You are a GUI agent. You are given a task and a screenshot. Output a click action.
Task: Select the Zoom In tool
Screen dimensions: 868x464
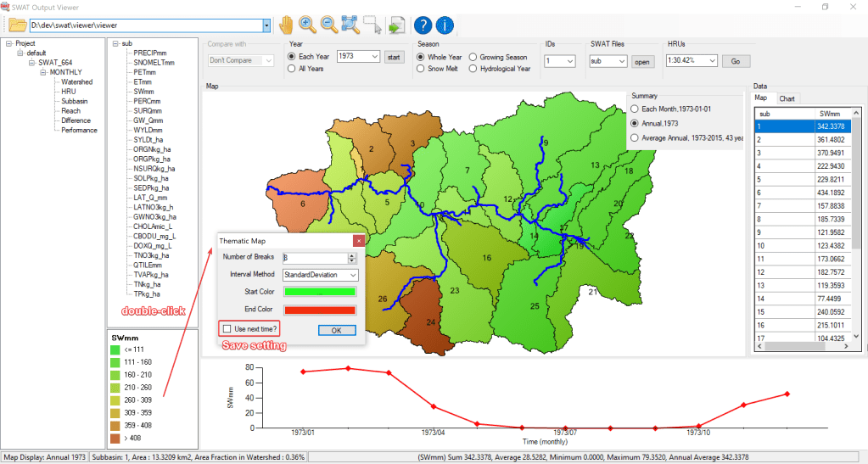coord(307,25)
